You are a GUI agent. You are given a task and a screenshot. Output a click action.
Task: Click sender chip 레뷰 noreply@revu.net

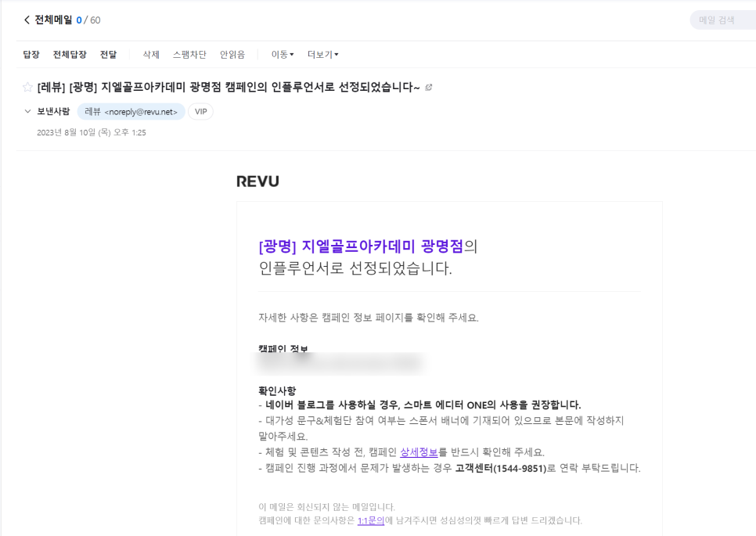[131, 111]
